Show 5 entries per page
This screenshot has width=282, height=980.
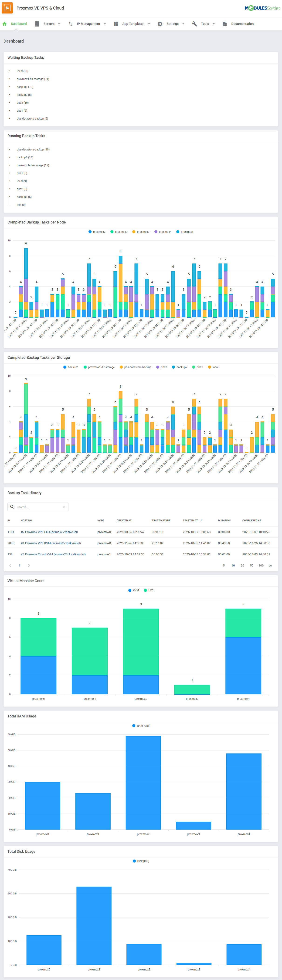click(x=224, y=565)
